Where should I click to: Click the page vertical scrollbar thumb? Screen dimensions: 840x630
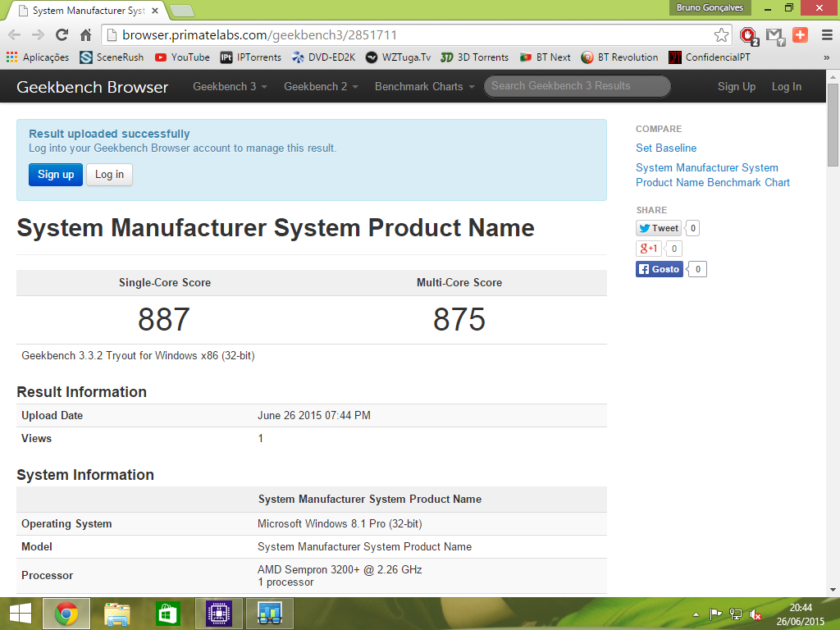(x=833, y=126)
